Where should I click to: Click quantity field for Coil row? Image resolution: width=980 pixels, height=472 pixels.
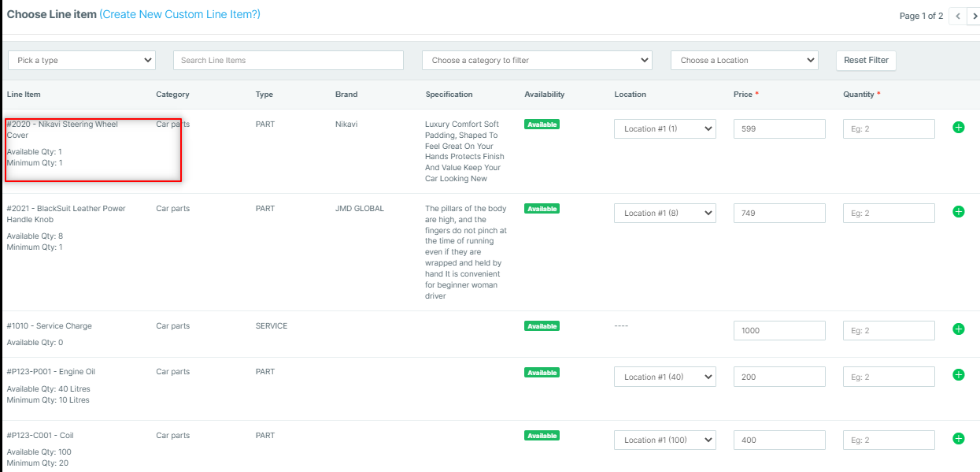[x=889, y=440]
